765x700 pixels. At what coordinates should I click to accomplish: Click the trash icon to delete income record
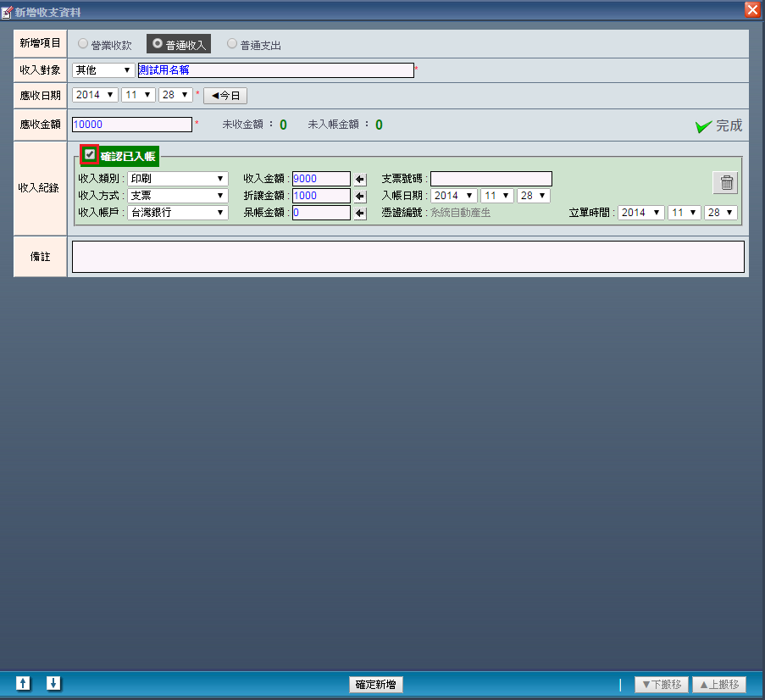[x=725, y=182]
